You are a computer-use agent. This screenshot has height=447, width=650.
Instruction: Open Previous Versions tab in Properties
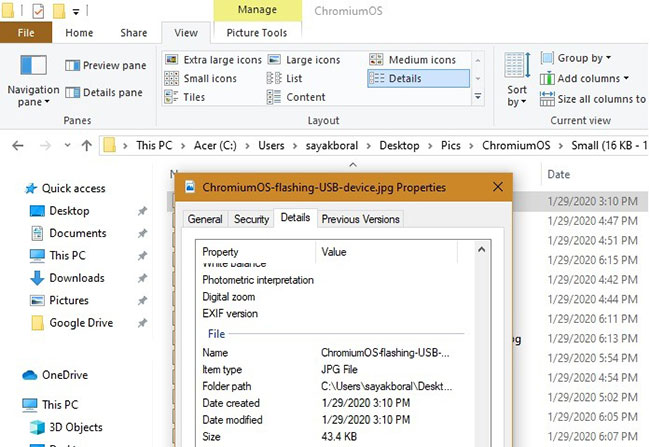[x=360, y=219]
